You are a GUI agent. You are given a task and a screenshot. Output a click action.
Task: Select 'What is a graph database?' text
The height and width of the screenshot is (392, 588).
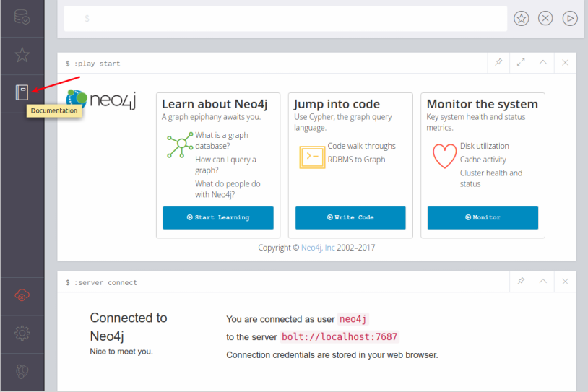222,141
